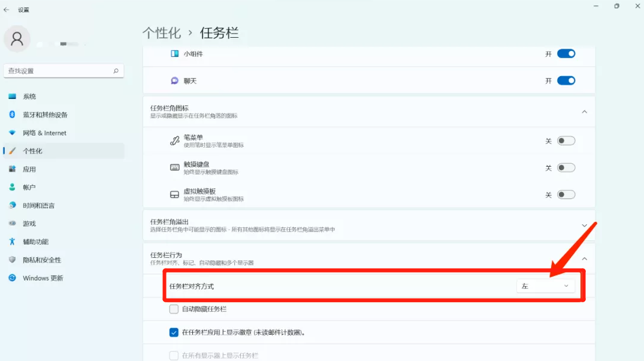This screenshot has height=361, width=644.
Task: Open 帐户 settings page
Action: pos(64,187)
